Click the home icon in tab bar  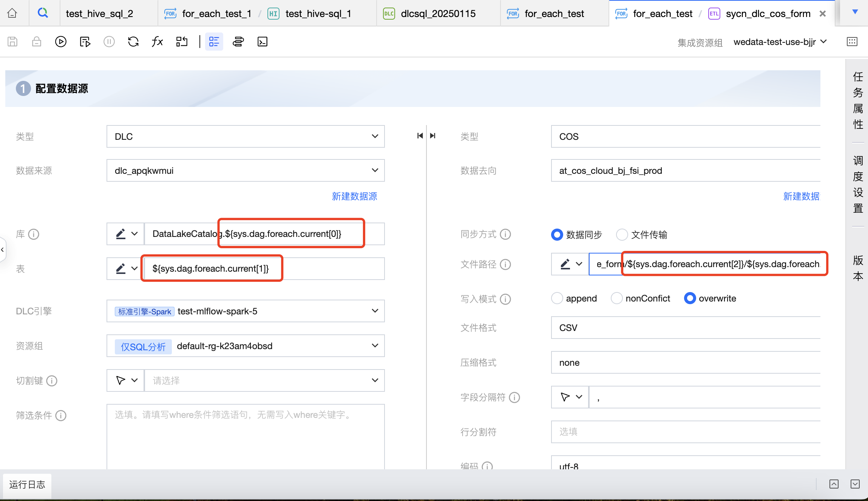click(x=12, y=14)
